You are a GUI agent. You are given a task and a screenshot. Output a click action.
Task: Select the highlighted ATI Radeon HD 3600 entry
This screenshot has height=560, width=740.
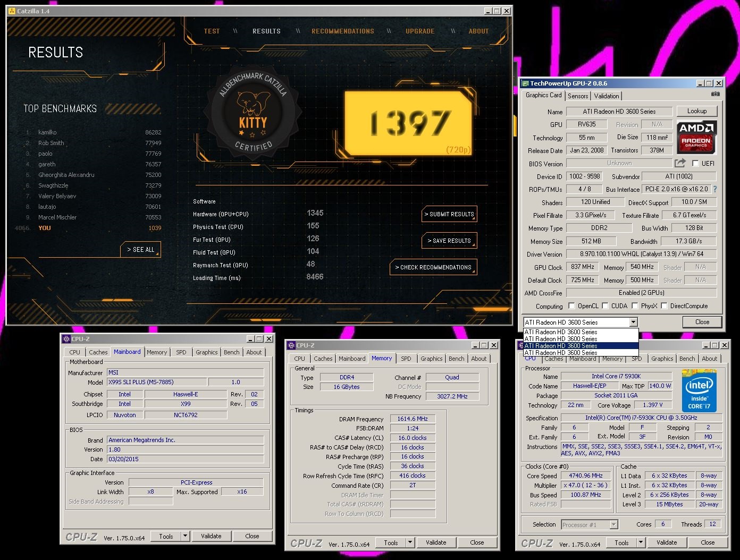(x=581, y=346)
